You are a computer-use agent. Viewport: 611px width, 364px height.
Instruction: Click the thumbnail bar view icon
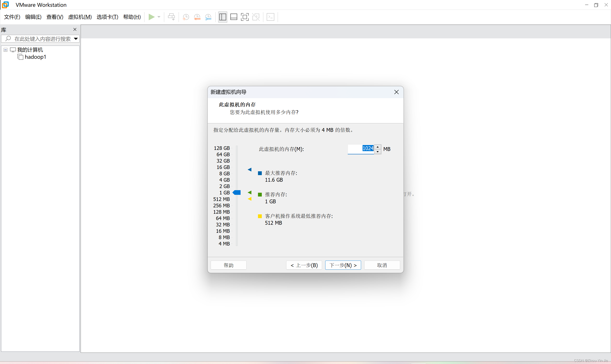click(x=234, y=17)
